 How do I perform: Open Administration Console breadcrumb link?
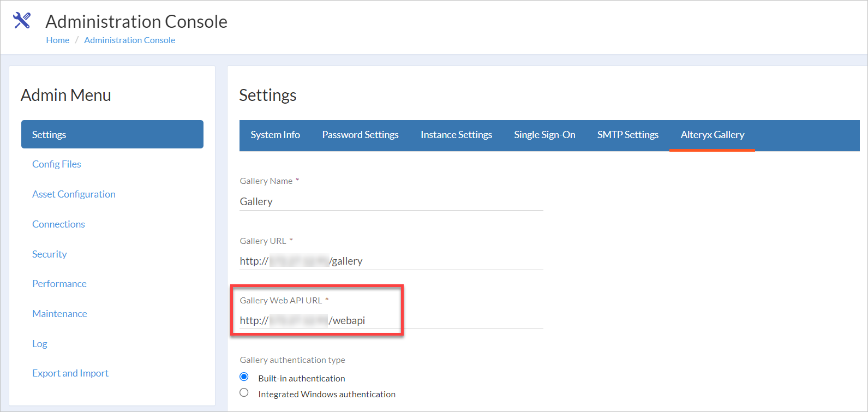pos(130,40)
